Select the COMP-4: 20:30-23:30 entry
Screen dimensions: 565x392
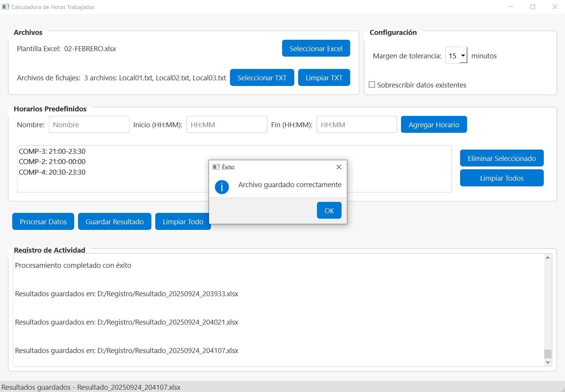pyautogui.click(x=52, y=172)
